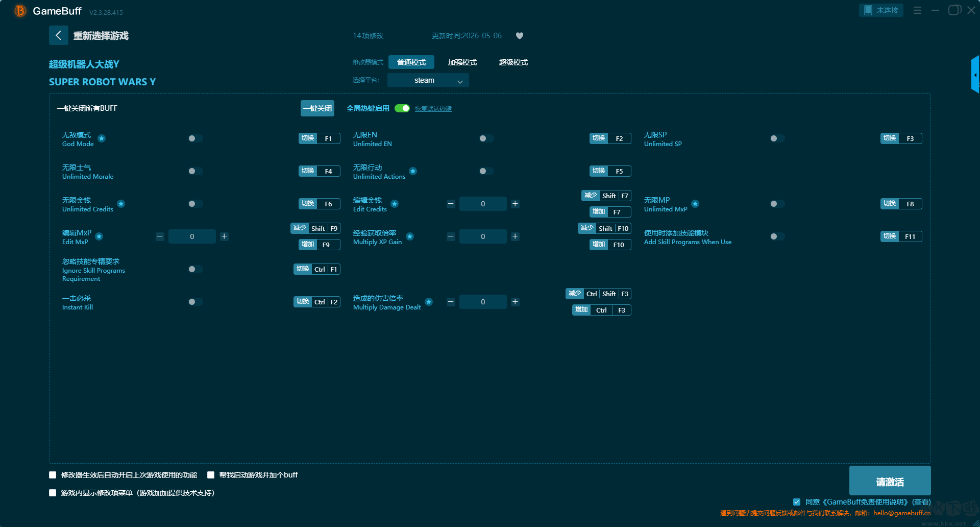This screenshot has height=527, width=980.
Task: Switch to 加强模式 mode tab
Action: (x=462, y=62)
